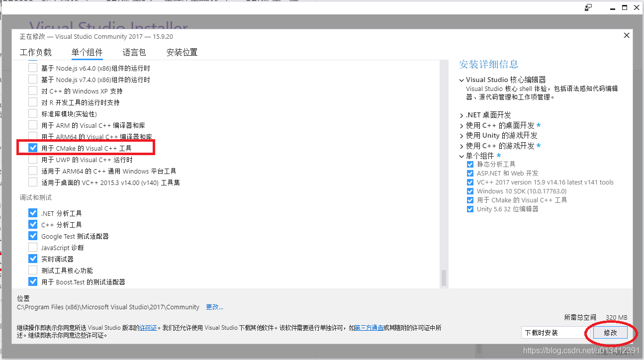Viewport: 644px width, 360px height.
Task: Click the component list scrollbar thumb
Action: coord(444,278)
